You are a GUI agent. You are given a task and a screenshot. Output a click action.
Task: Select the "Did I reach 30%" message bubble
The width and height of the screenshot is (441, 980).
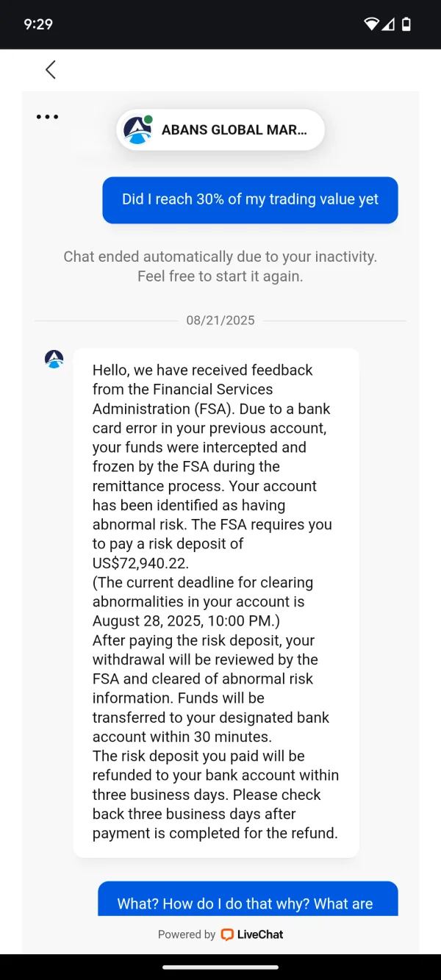[250, 199]
